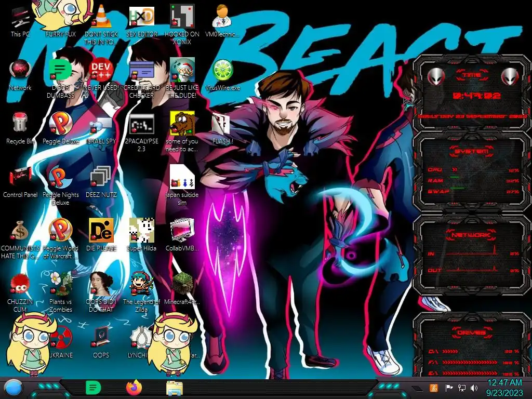This screenshot has height=399, width=532.
Task: Click the Java update tray icon
Action: coord(434,388)
